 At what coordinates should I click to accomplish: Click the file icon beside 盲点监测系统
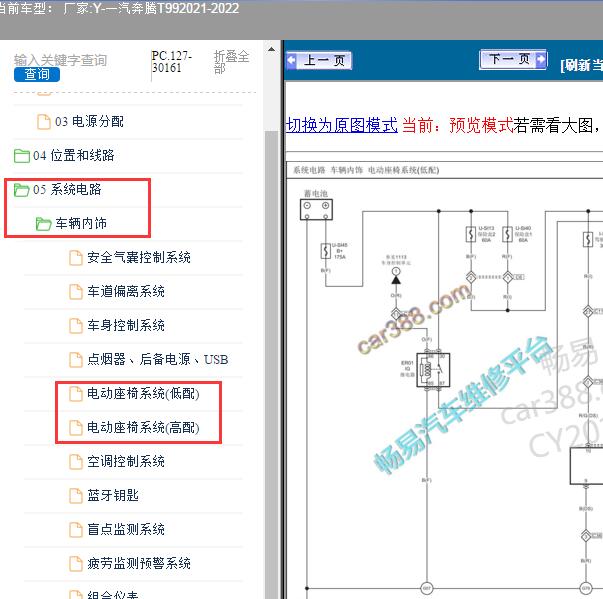tap(76, 529)
